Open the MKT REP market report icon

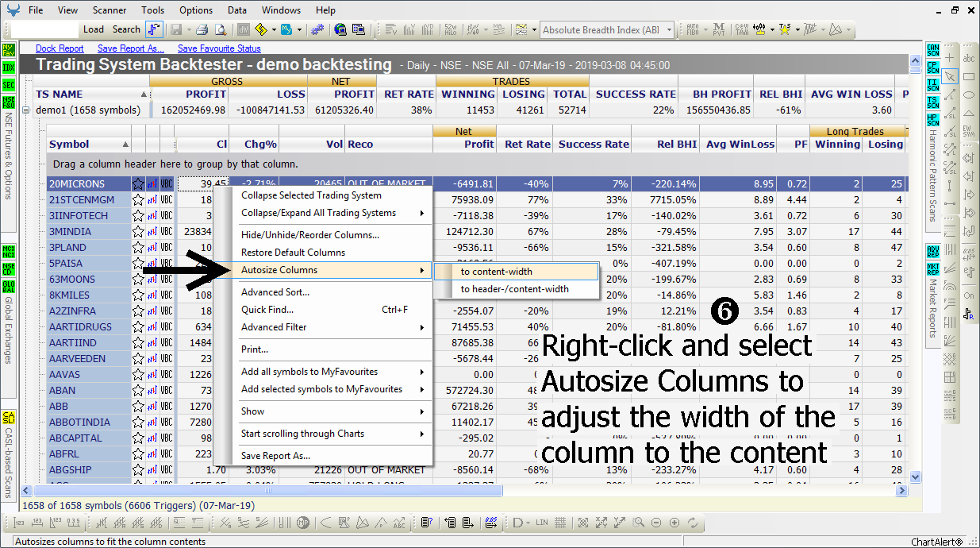pyautogui.click(x=933, y=269)
